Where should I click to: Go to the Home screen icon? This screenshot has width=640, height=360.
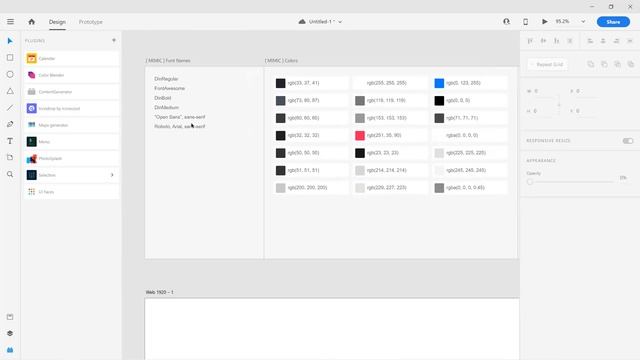point(31,22)
